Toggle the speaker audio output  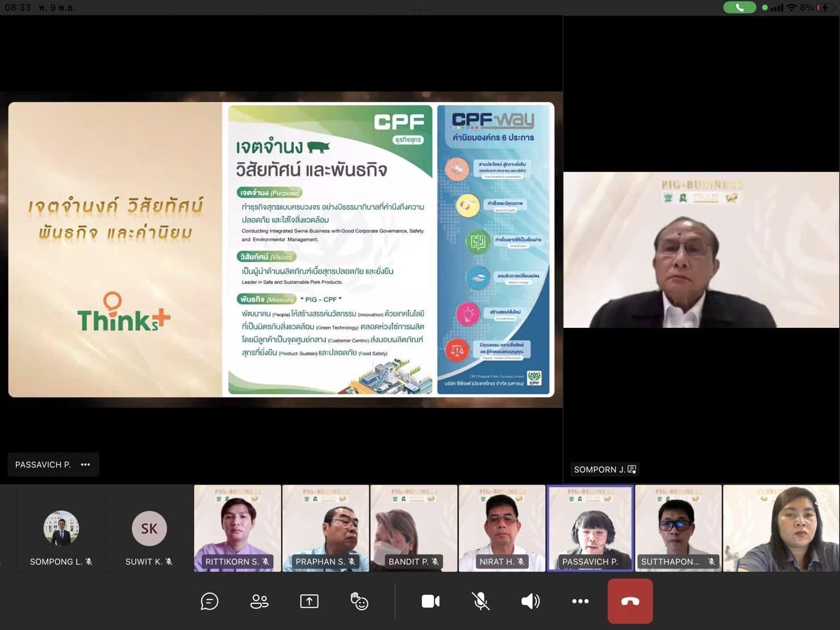[x=530, y=601]
